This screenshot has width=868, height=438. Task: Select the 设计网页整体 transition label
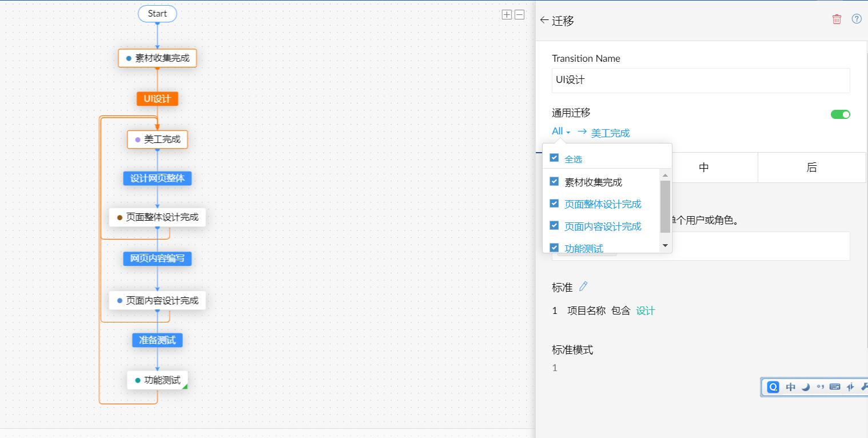tap(157, 178)
